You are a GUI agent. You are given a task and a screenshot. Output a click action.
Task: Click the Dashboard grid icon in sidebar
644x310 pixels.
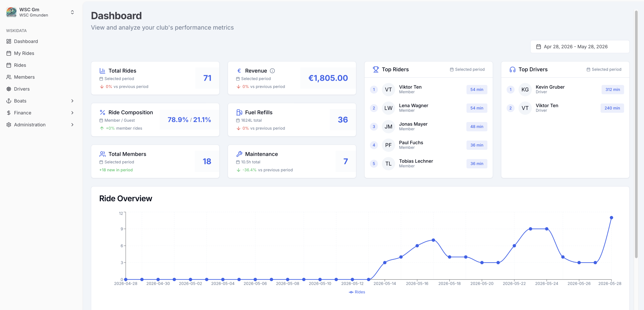tap(9, 41)
